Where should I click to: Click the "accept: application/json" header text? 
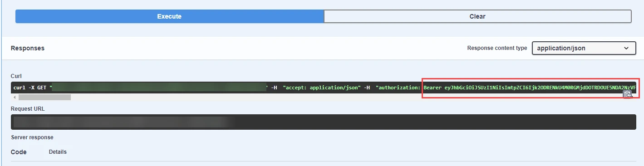322,88
